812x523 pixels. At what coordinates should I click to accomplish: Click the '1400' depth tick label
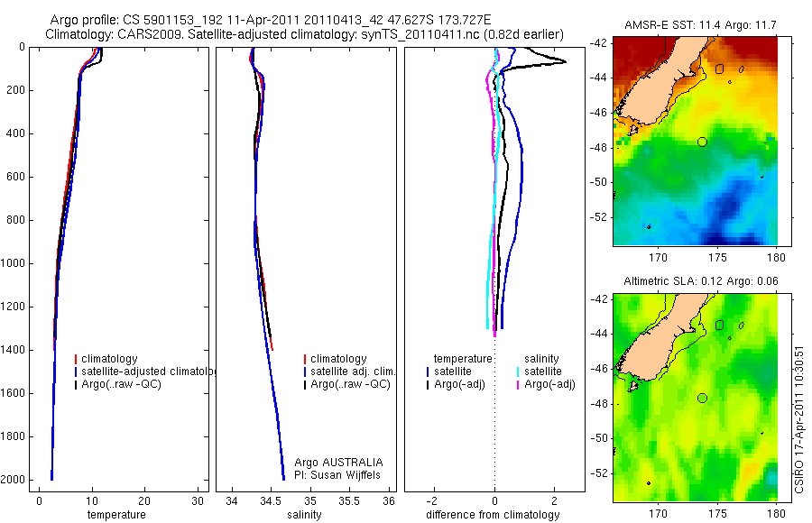[x=13, y=350]
